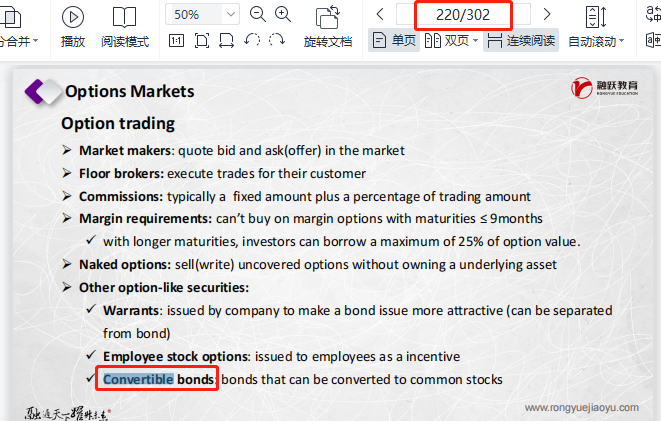Image resolution: width=661 pixels, height=421 pixels.
Task: Click the fit page icon
Action: [x=202, y=41]
